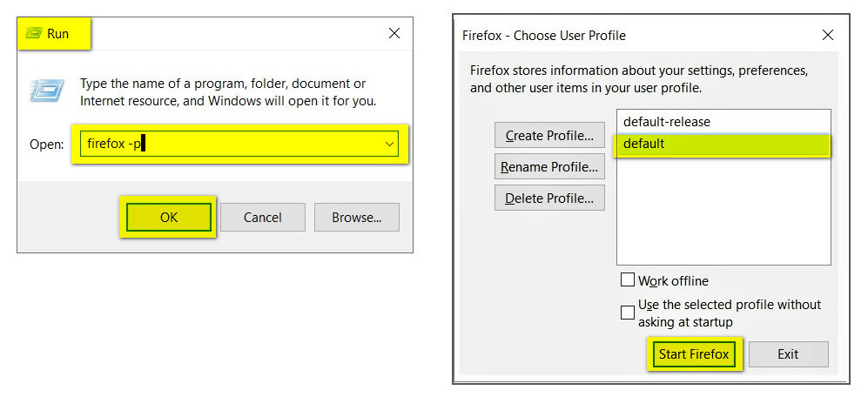Viewport: 868px width, 397px height.
Task: Click the Create Profile... button
Action: 549,135
